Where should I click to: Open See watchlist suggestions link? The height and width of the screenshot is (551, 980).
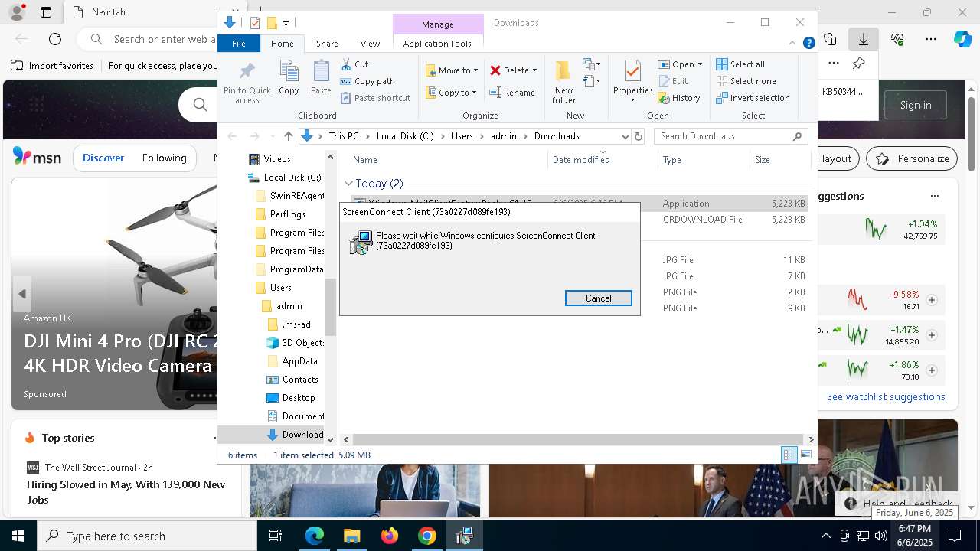click(886, 396)
